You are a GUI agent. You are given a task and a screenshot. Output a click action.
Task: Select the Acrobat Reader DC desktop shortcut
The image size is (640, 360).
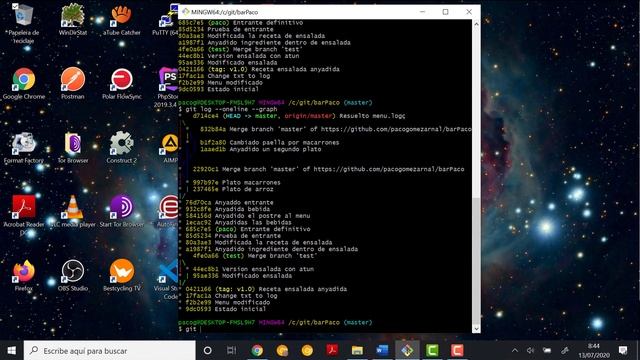[x=24, y=215]
